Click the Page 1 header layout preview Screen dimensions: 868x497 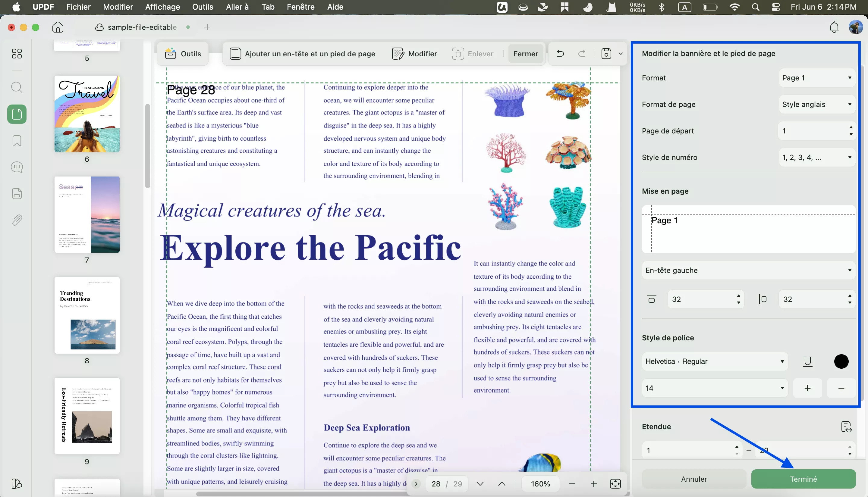(x=748, y=229)
